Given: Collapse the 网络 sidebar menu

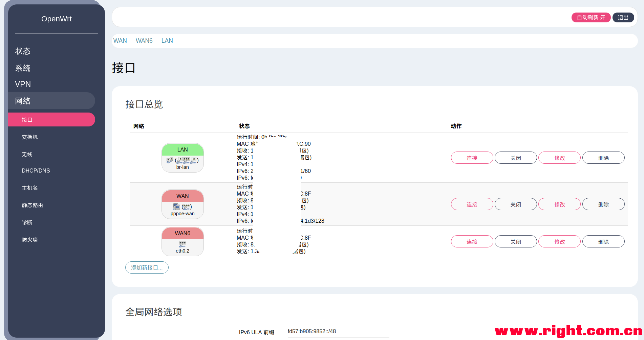Looking at the screenshot, I should (51, 101).
